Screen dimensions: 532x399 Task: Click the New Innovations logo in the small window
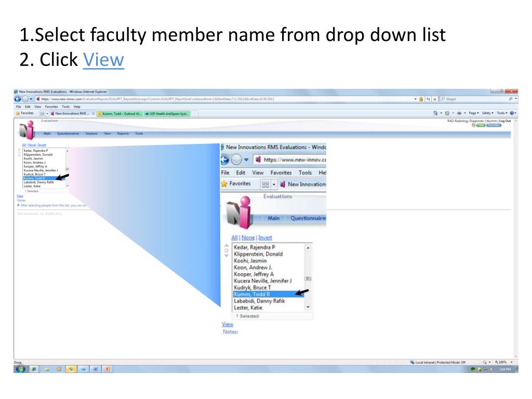27,130
